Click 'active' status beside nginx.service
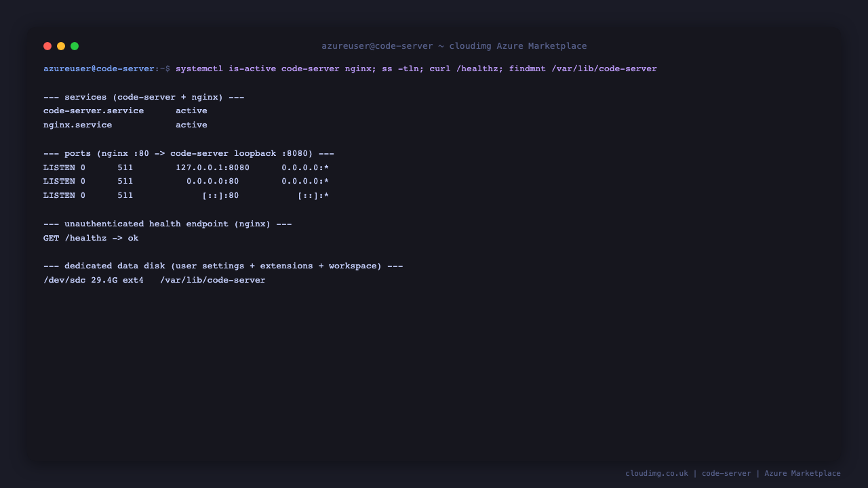 (191, 125)
